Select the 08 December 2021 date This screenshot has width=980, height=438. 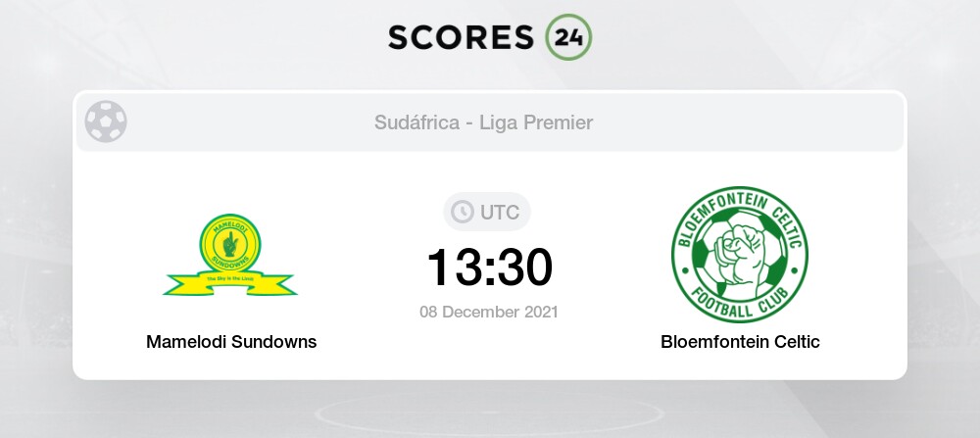click(489, 312)
